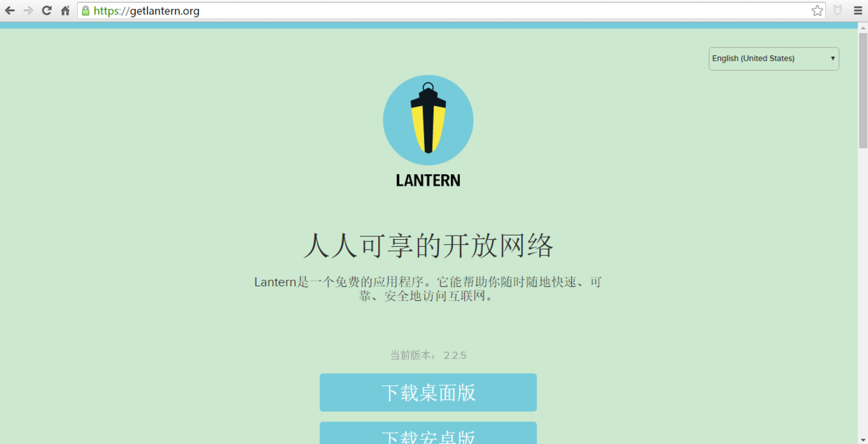Image resolution: width=868 pixels, height=444 pixels.
Task: Go forward to the next page
Action: pos(28,10)
